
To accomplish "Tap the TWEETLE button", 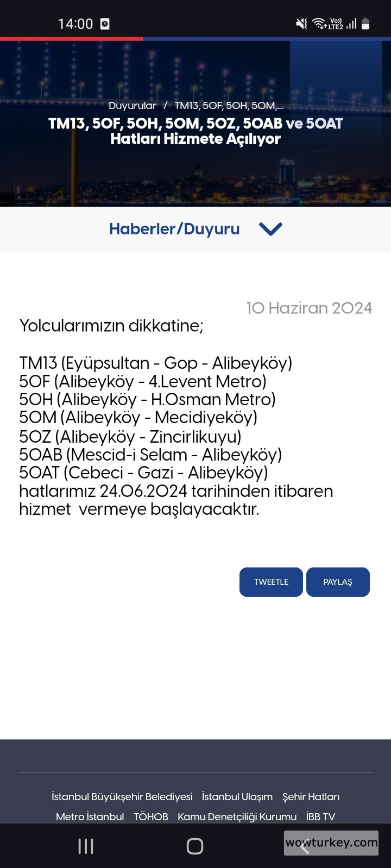I will [271, 582].
